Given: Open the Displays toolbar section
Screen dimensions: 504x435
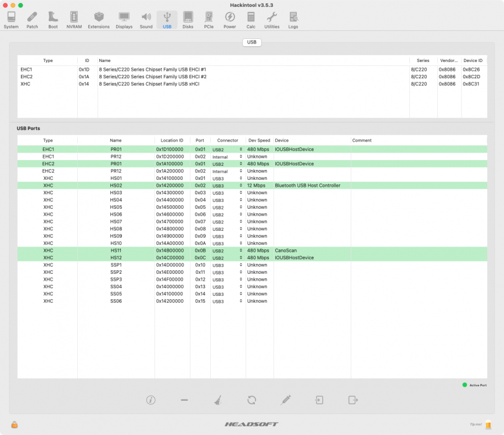Looking at the screenshot, I should click(x=124, y=20).
